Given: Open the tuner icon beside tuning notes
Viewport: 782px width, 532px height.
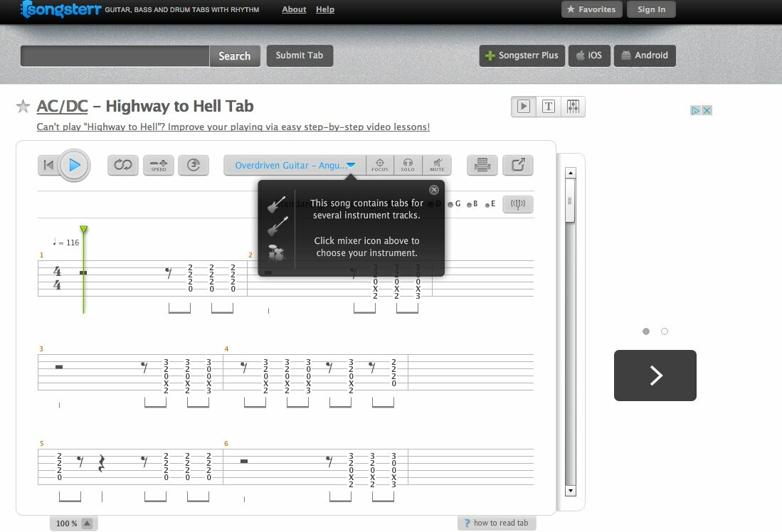Looking at the screenshot, I should (518, 204).
